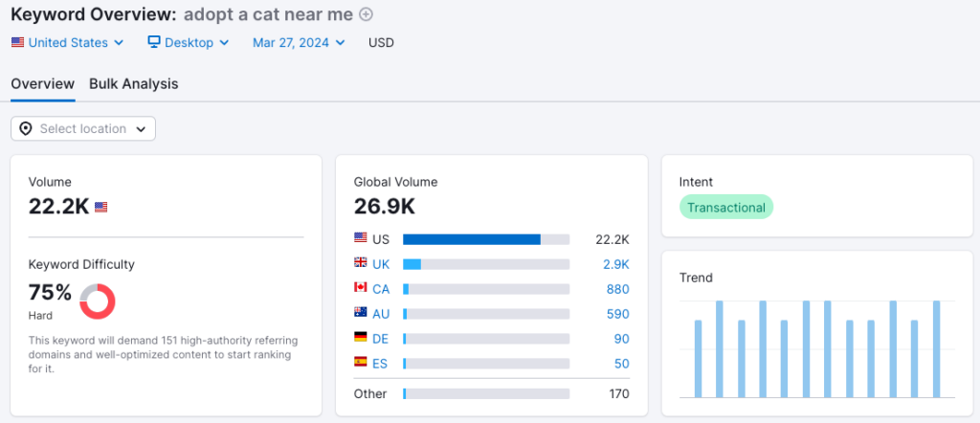Click the UK flag icon
Image resolution: width=980 pixels, height=423 pixels.
click(361, 263)
